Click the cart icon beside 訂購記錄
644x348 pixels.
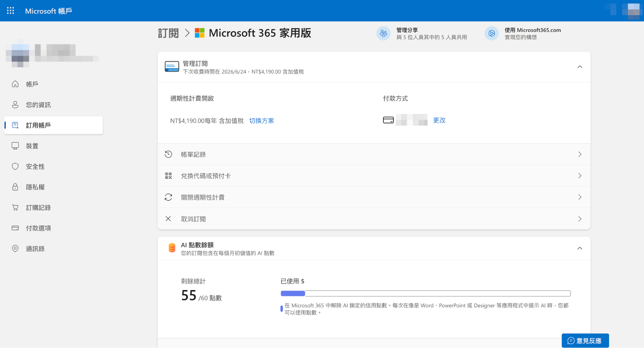[x=15, y=208]
